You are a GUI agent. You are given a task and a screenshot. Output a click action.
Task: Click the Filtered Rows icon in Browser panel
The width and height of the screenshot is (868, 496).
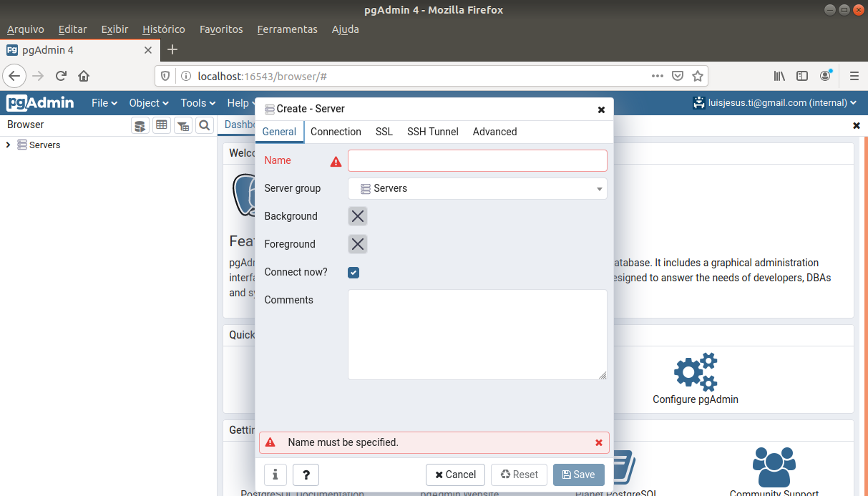tap(183, 125)
